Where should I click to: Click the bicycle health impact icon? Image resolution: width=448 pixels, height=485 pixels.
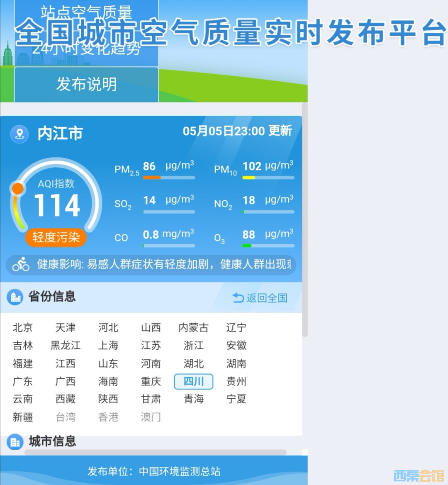pos(21,264)
